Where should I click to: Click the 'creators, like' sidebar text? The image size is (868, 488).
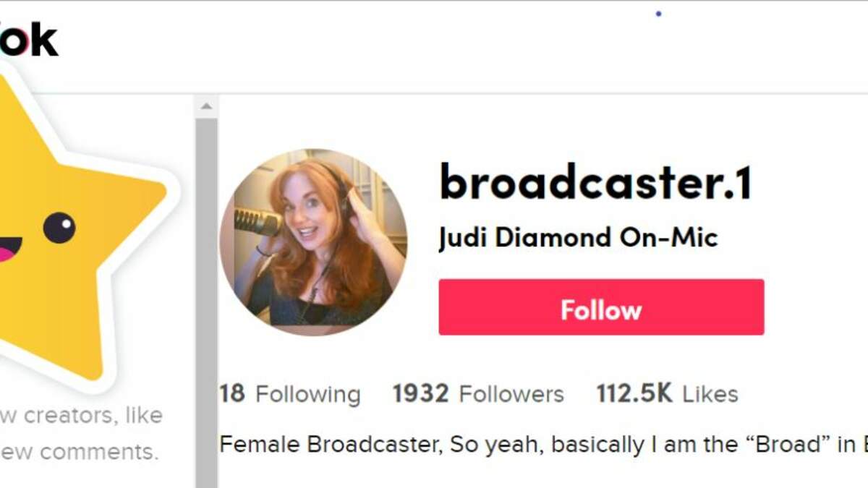pyautogui.click(x=81, y=416)
